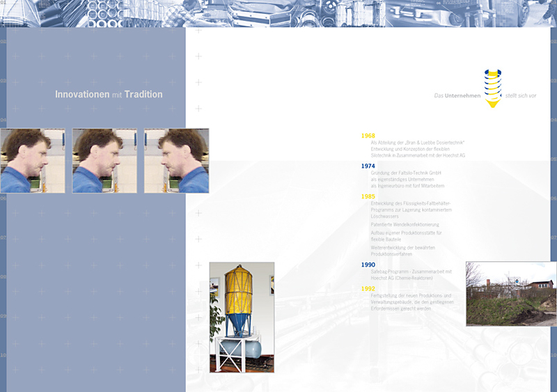This screenshot has width=557, height=392.
Task: Jump to the 1974 timeline year
Action: pos(368,166)
